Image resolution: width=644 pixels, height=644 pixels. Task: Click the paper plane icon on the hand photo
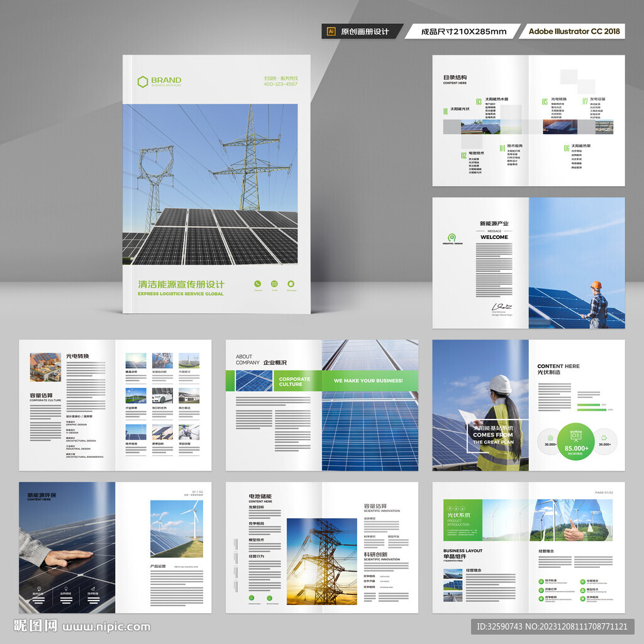93,589
